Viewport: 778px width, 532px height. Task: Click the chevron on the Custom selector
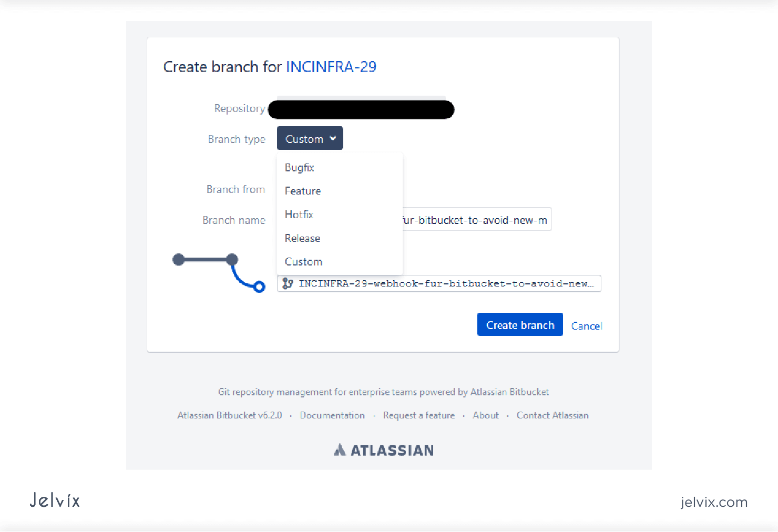(x=332, y=138)
